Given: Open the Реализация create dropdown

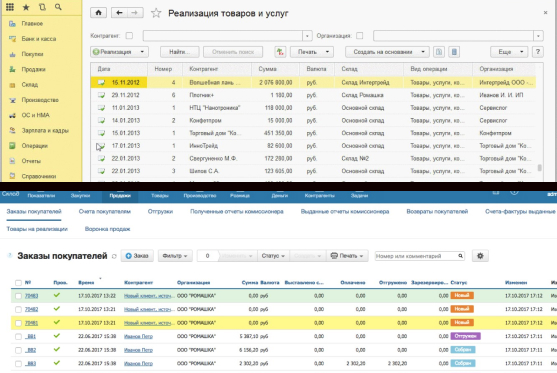Looking at the screenshot, I should point(119,52).
